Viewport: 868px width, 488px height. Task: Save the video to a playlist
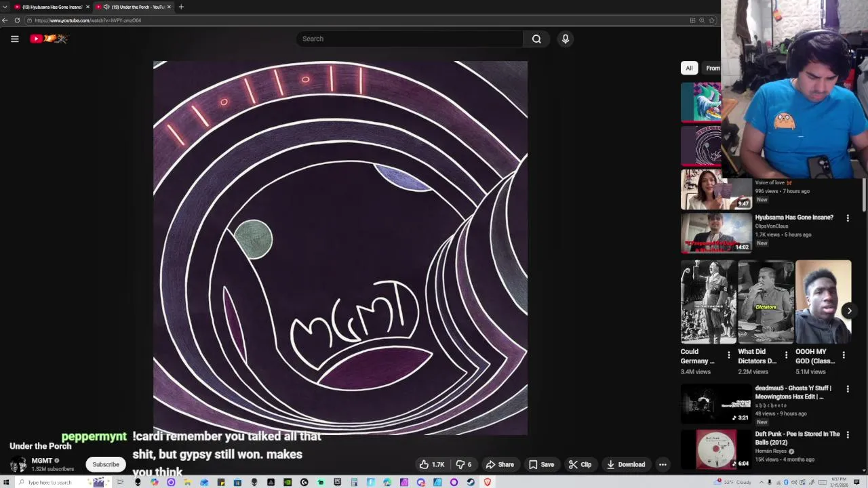pos(541,464)
